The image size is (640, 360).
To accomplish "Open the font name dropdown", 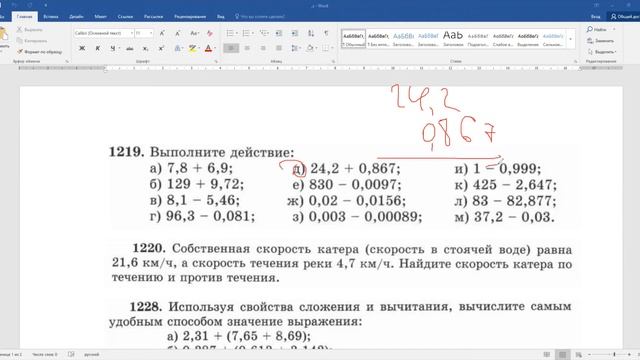I will (x=131, y=33).
